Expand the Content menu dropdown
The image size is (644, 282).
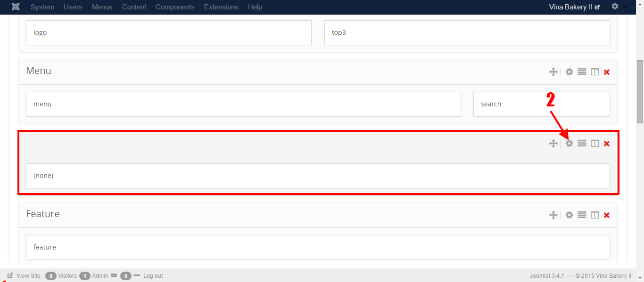coord(134,7)
